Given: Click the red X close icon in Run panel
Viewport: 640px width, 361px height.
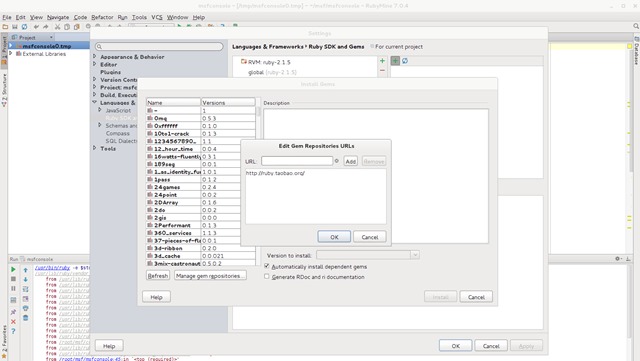Looking at the screenshot, I should coord(13,322).
